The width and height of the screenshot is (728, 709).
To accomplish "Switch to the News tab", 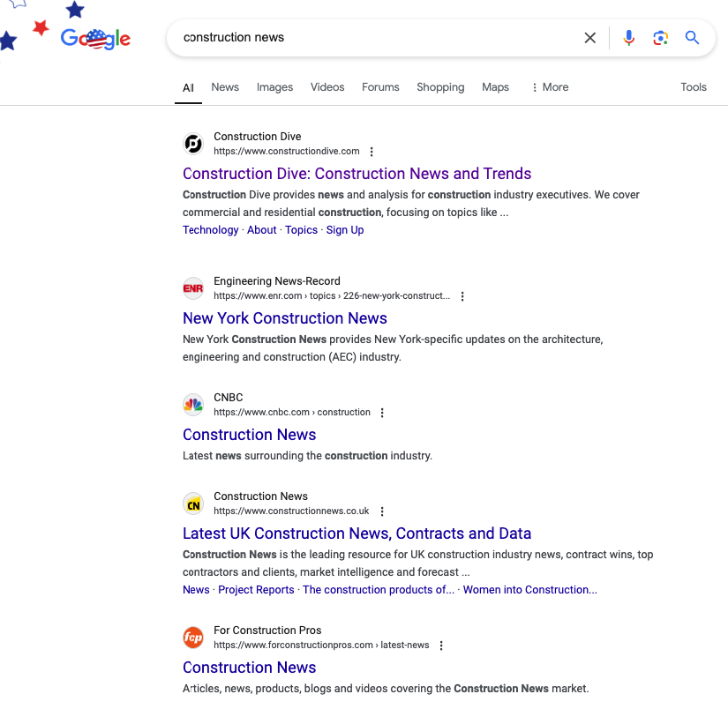I will coord(225,87).
